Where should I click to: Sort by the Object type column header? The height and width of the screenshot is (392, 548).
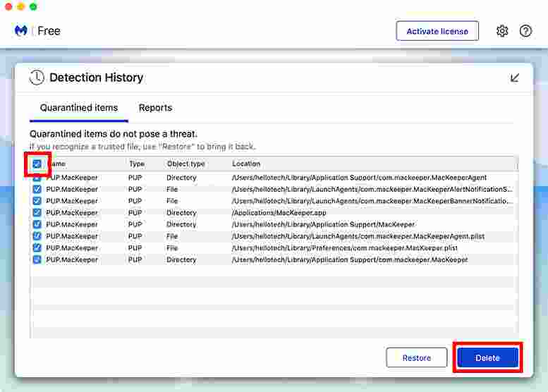point(185,164)
